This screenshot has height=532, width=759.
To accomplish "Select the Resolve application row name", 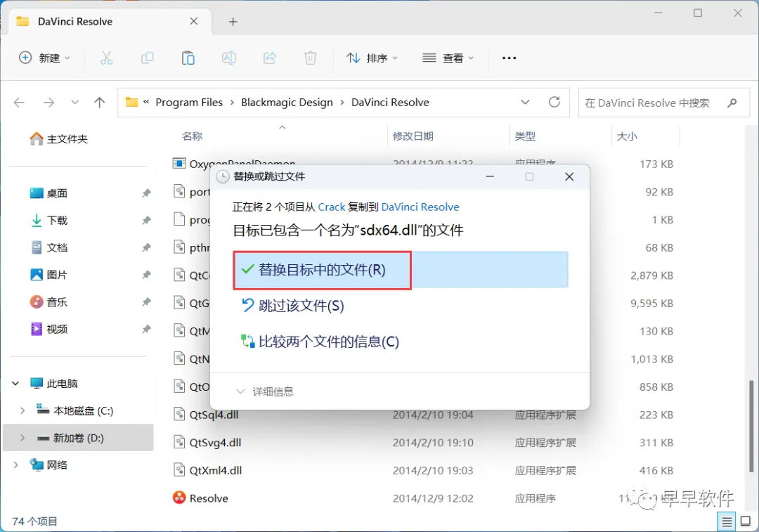I will [209, 498].
